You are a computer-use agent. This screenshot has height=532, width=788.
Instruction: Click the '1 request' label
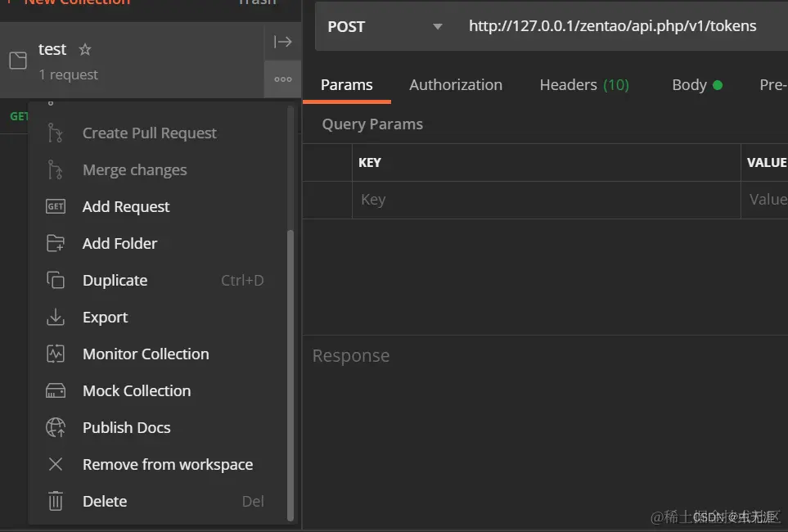[69, 74]
